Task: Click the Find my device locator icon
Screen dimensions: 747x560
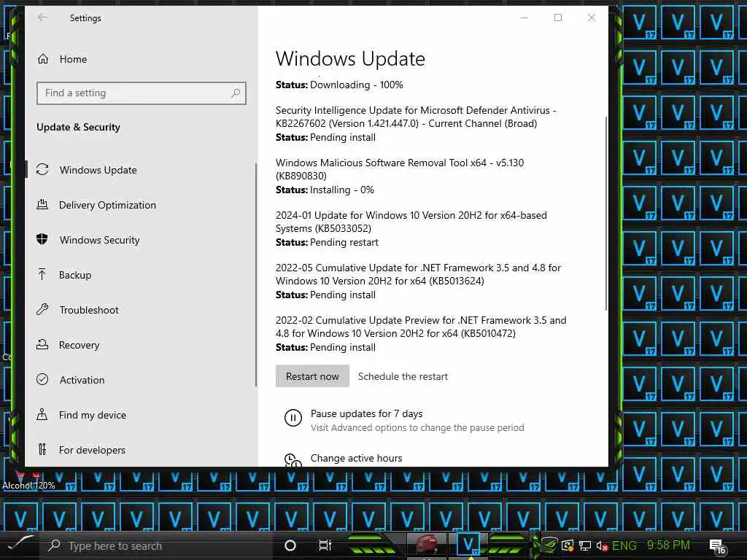Action: tap(42, 414)
